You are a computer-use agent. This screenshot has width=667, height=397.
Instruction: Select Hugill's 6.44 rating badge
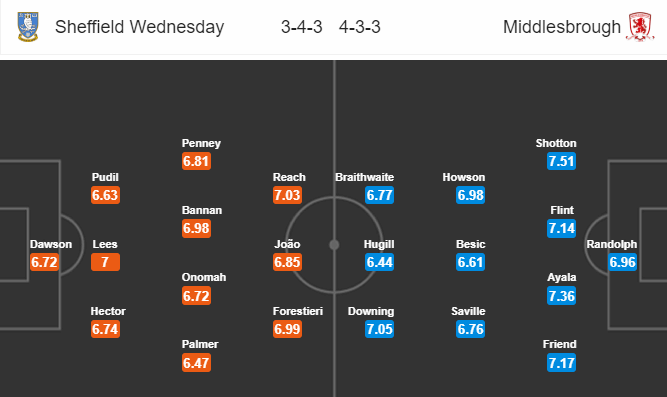[379, 262]
